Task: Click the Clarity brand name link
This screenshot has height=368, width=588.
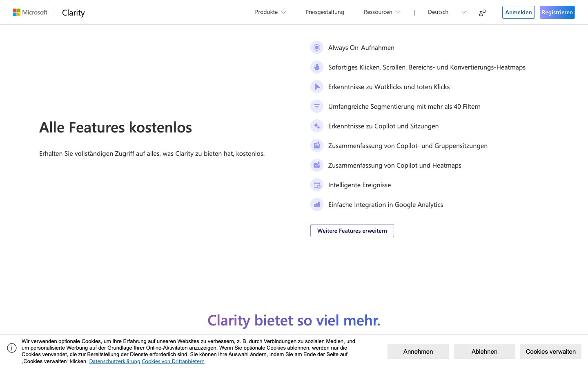Action: [73, 13]
